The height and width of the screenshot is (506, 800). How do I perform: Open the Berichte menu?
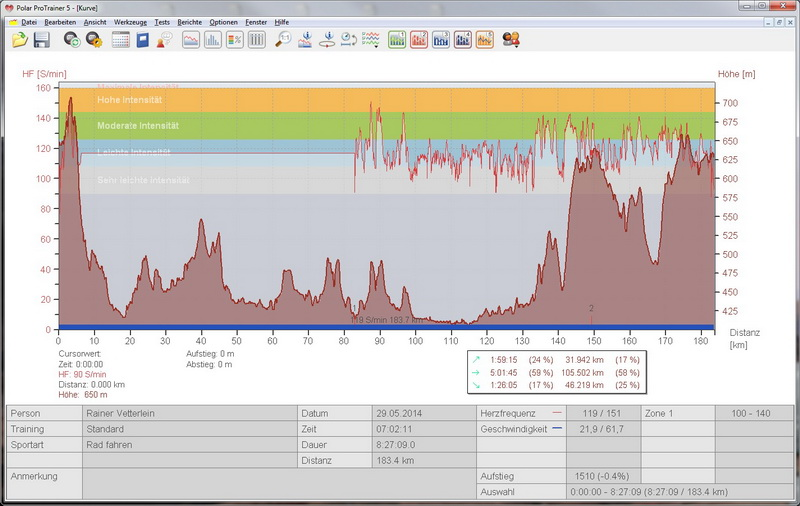coord(189,21)
